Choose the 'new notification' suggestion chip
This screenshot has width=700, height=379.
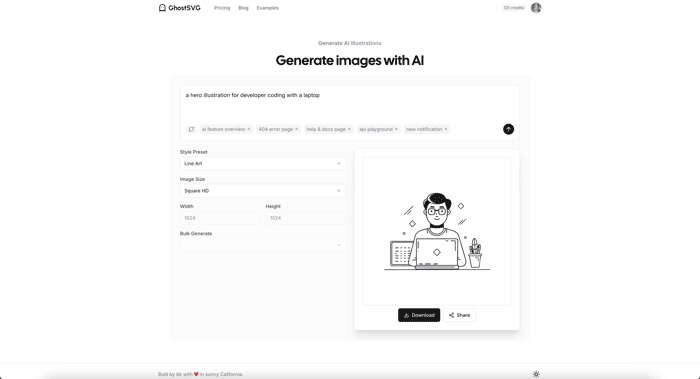tap(426, 129)
